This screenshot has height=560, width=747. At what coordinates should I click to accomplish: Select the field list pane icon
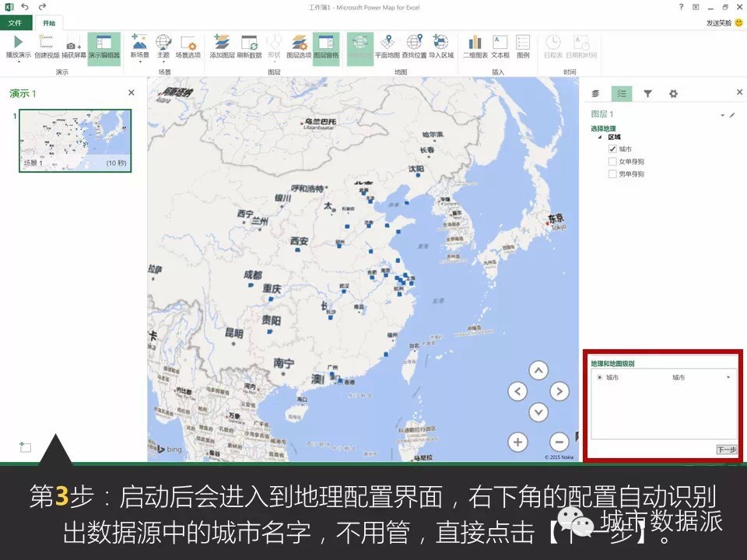click(622, 94)
